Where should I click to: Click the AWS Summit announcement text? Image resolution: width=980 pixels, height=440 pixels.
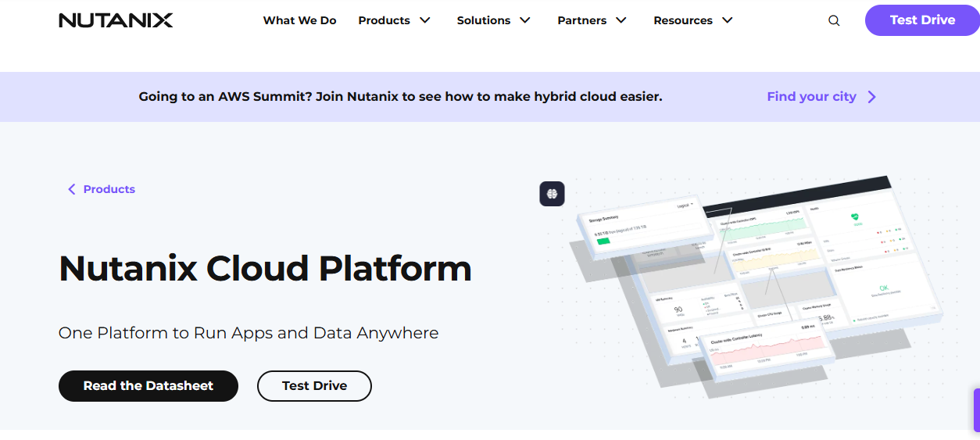400,97
